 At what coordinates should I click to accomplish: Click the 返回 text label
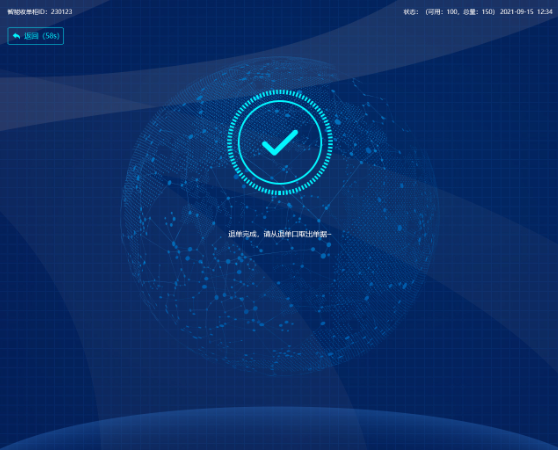click(31, 36)
